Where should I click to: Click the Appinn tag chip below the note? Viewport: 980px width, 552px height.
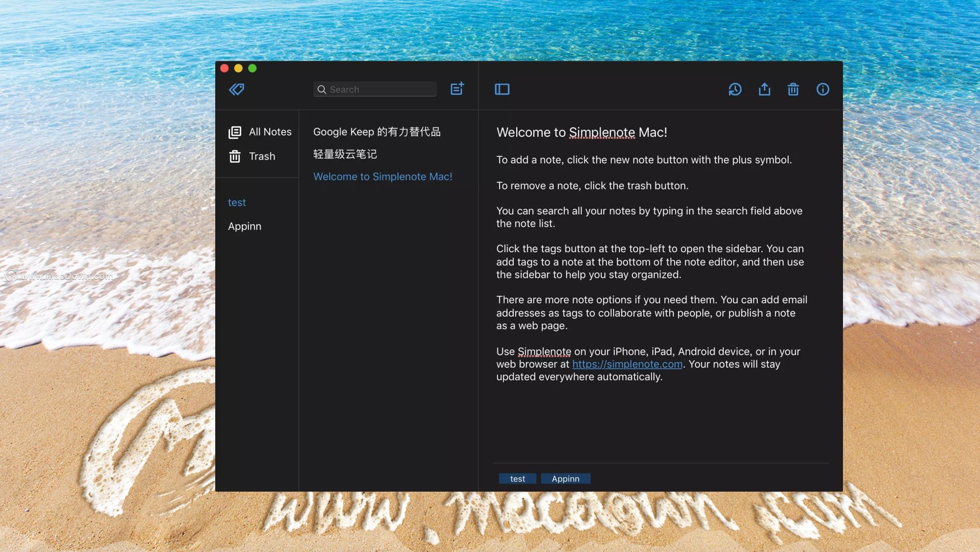click(x=565, y=479)
